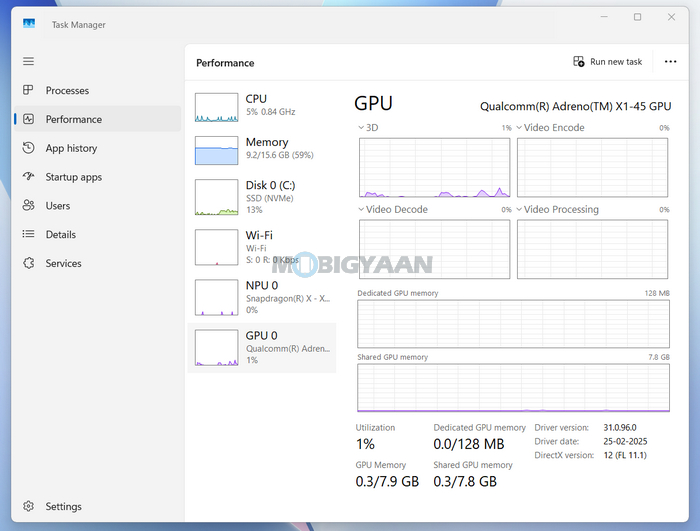Click the Run new task label

click(x=616, y=62)
